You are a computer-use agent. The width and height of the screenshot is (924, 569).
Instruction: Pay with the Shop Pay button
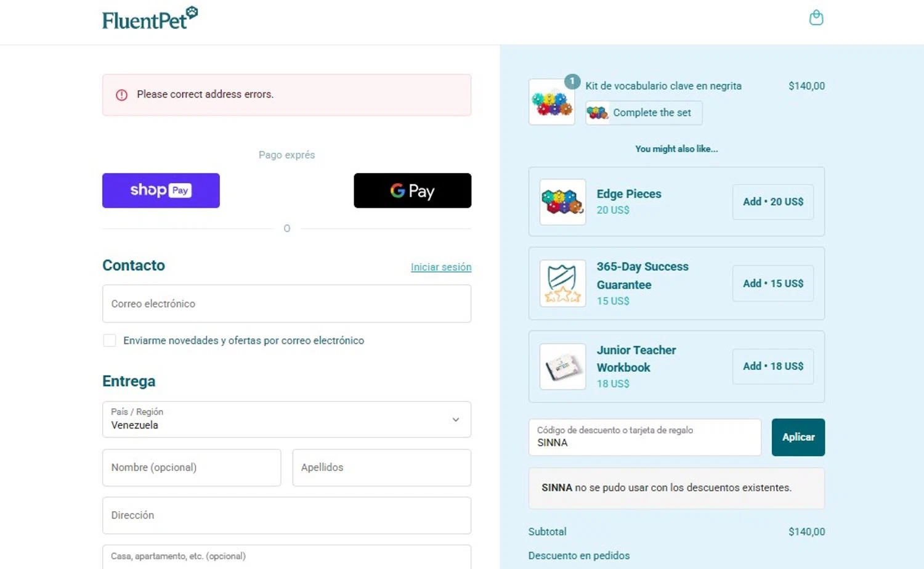[x=161, y=190]
